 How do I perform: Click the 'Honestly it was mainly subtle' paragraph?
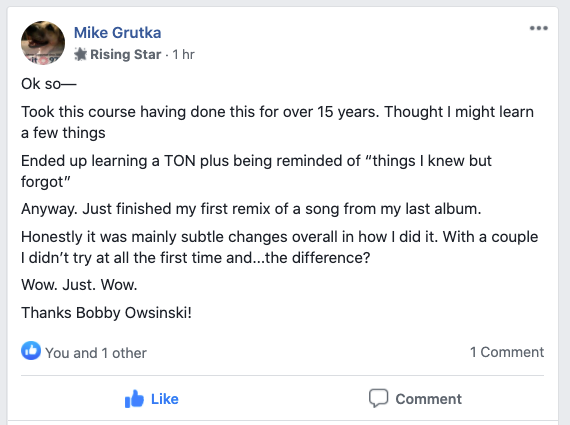280,247
